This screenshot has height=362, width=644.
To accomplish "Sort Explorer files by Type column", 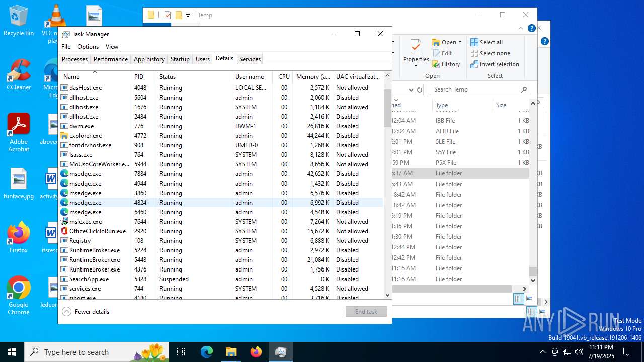I will (462, 105).
